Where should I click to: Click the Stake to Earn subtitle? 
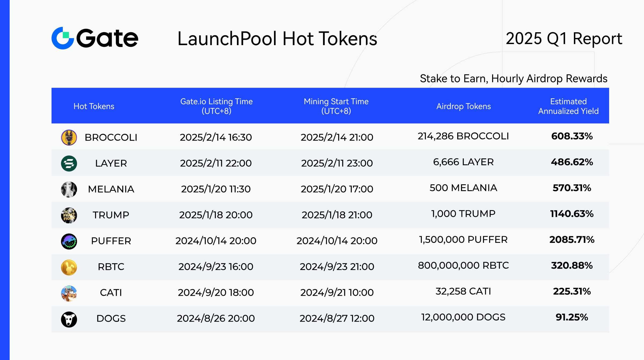pyautogui.click(x=513, y=79)
